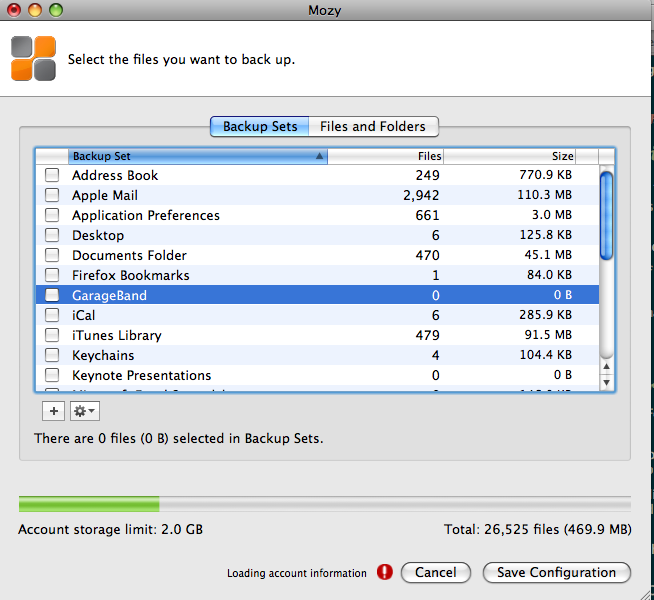Viewport: 654px width, 600px height.
Task: Click the yellow minimize window button
Action: [35, 10]
